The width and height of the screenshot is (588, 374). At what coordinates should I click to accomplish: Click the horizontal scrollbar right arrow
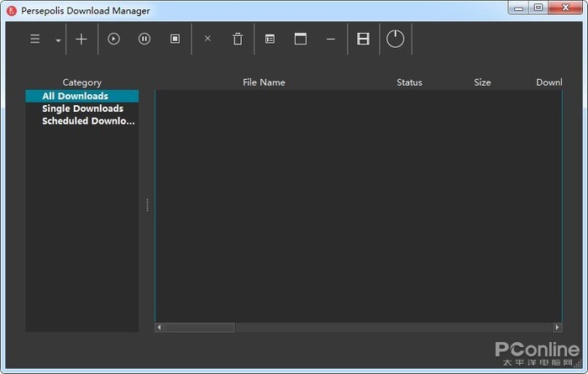[558, 328]
